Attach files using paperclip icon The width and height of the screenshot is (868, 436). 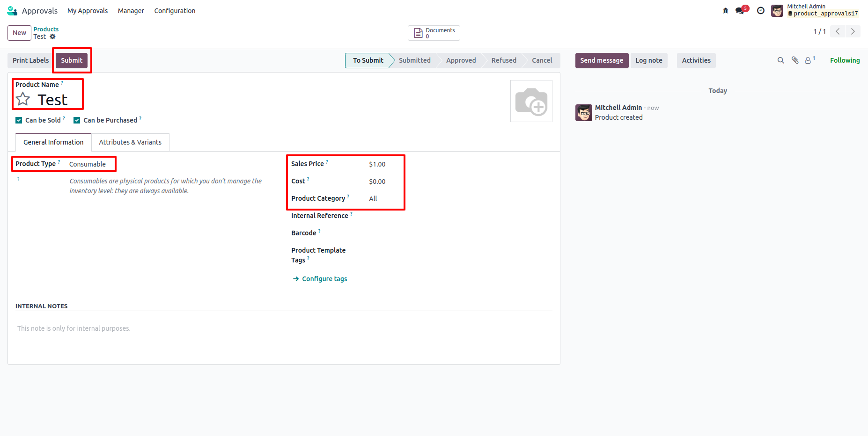tap(795, 60)
